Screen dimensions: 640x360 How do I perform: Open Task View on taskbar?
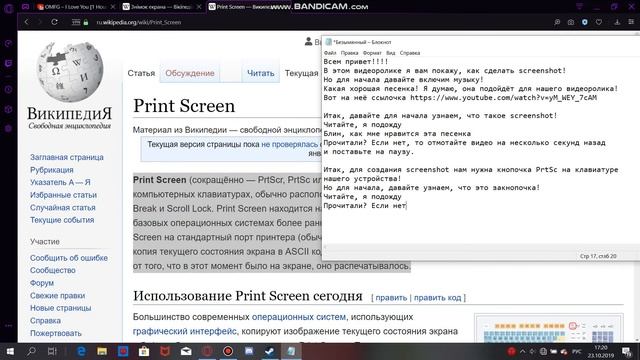[x=52, y=351]
